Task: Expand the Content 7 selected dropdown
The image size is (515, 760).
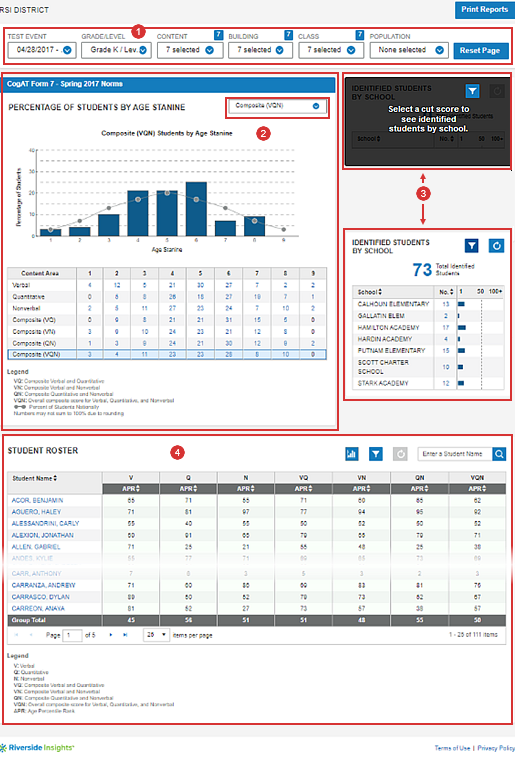Action: coord(190,50)
